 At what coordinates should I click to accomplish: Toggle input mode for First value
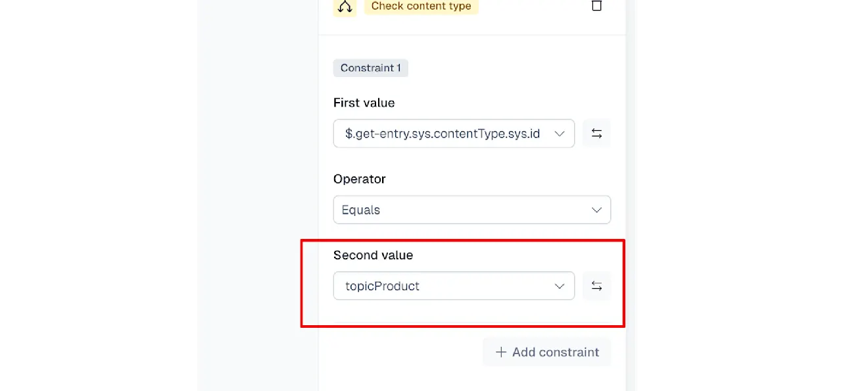pyautogui.click(x=596, y=134)
